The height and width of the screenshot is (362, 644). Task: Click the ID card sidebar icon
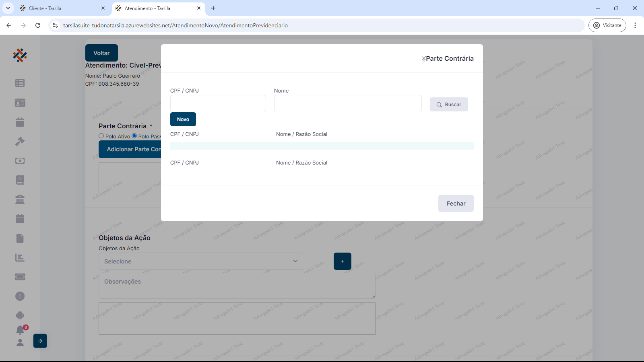pos(20,103)
